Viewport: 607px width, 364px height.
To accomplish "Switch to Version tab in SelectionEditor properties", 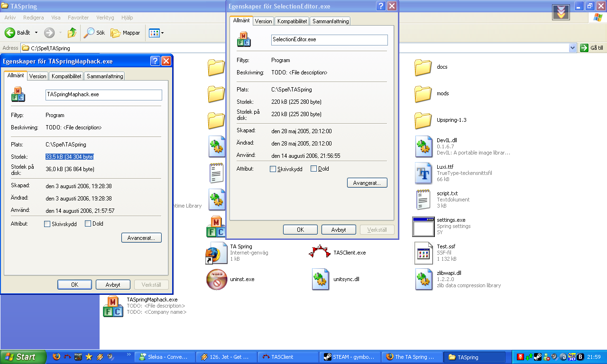I will point(264,21).
